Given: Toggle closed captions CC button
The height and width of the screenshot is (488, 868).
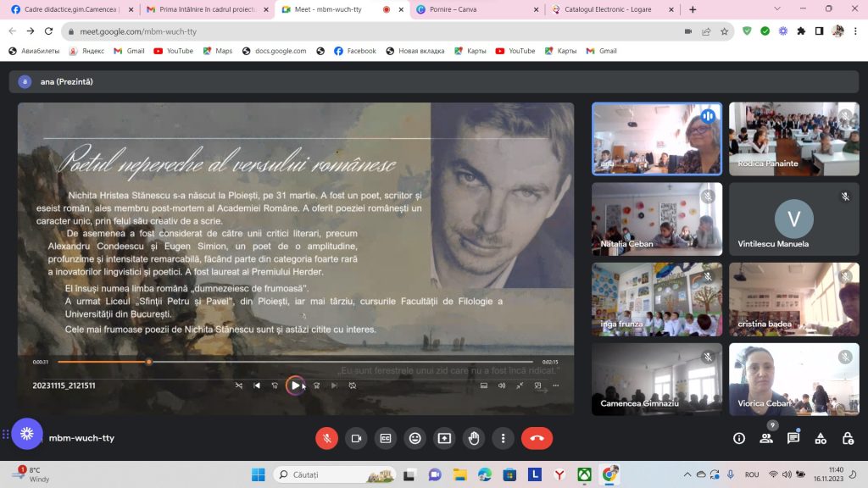Looking at the screenshot, I should [386, 438].
